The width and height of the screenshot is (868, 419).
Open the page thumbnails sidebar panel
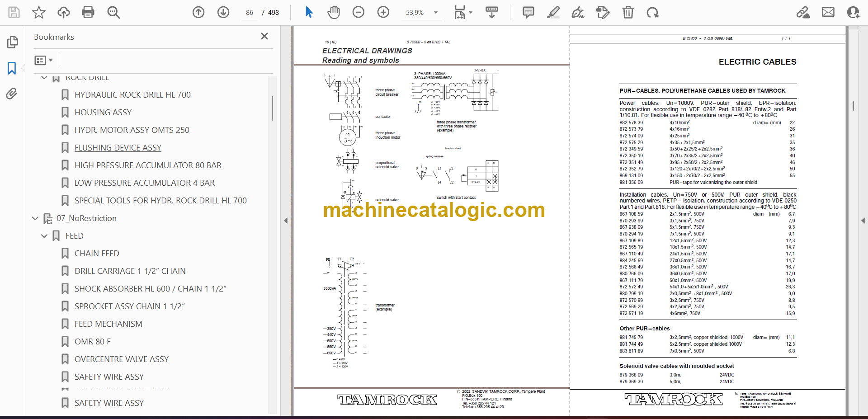coord(12,42)
